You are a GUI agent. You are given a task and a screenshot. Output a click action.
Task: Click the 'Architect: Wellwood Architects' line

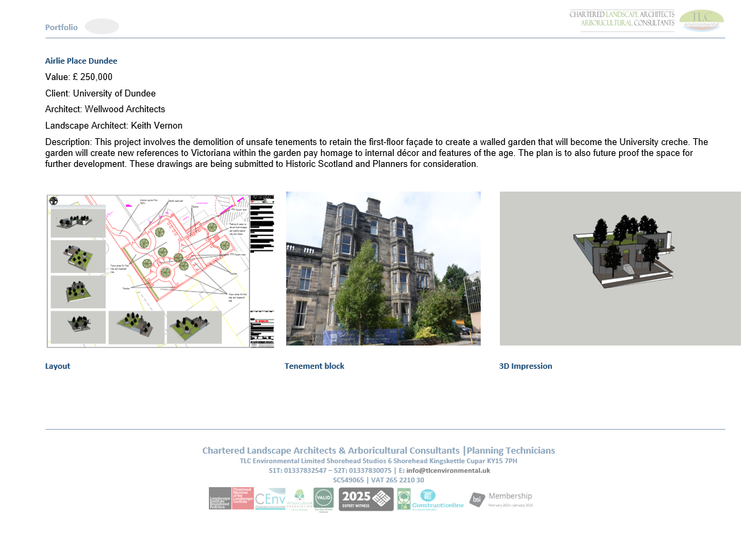[105, 109]
